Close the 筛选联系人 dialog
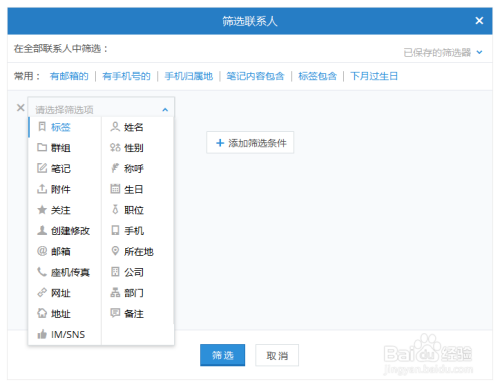This screenshot has width=500, height=387. click(x=479, y=21)
